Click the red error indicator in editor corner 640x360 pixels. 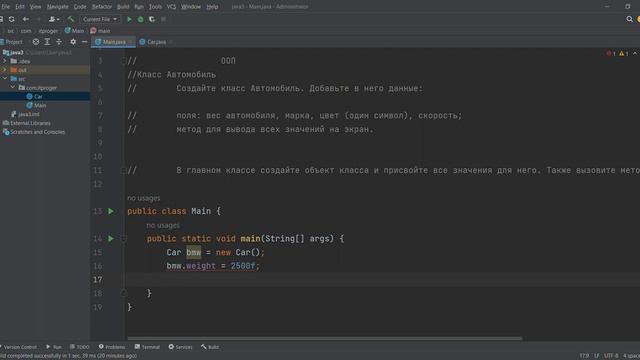pyautogui.click(x=611, y=53)
